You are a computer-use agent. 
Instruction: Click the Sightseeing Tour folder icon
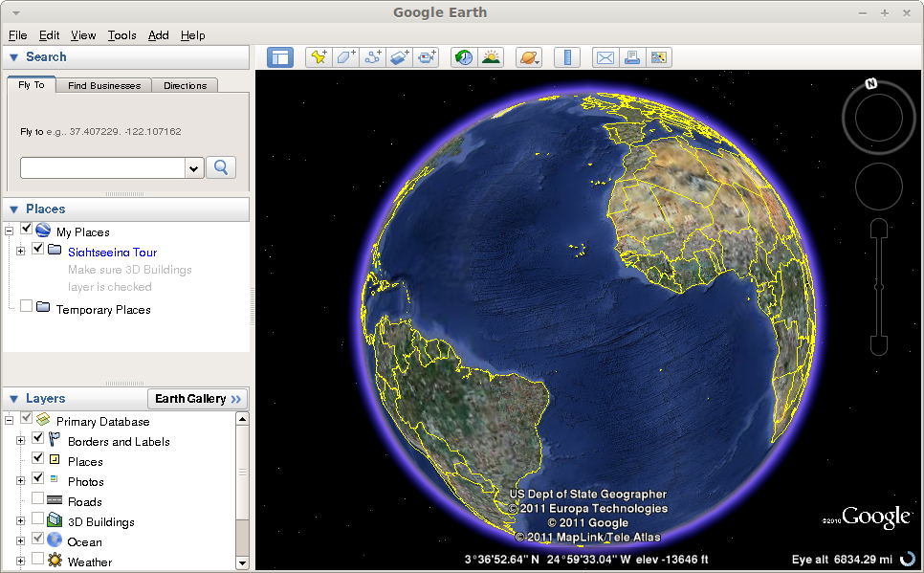(x=55, y=250)
